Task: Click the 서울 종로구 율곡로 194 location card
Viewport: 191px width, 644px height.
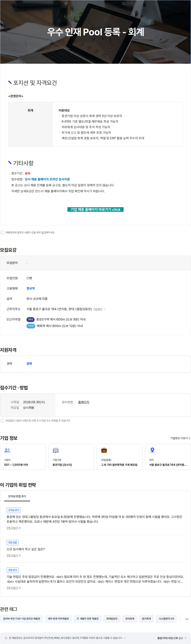Action: (x=168, y=457)
